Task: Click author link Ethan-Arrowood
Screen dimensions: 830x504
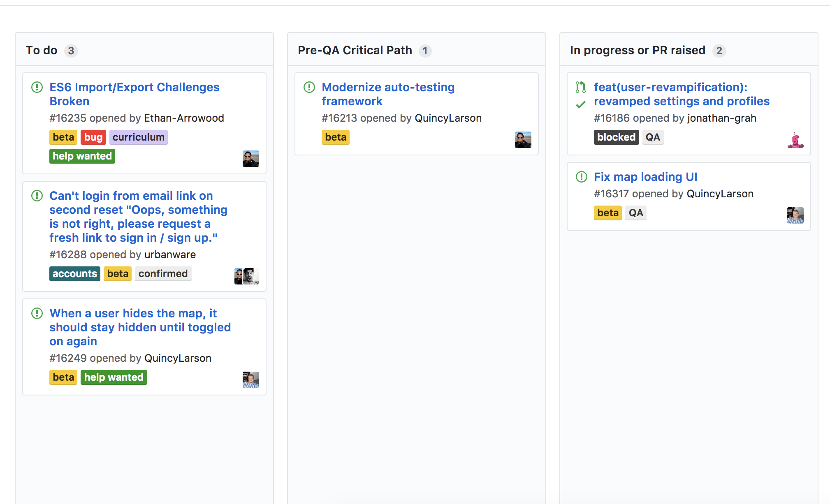Action: (184, 118)
